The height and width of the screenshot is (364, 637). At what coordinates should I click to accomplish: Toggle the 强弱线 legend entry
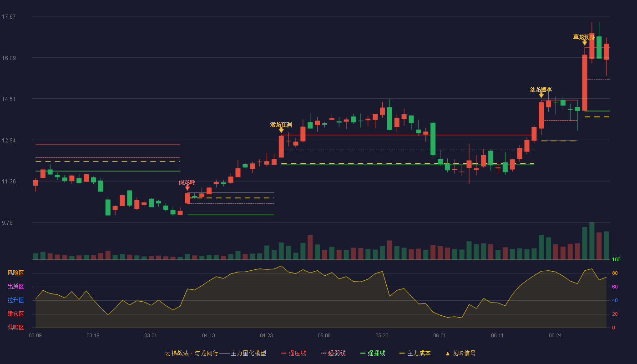click(x=333, y=353)
